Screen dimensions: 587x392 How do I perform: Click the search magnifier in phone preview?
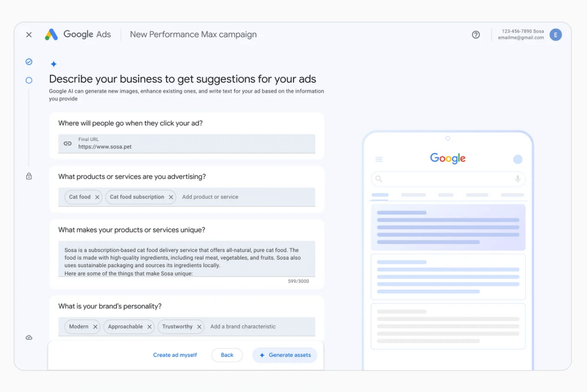(x=379, y=179)
